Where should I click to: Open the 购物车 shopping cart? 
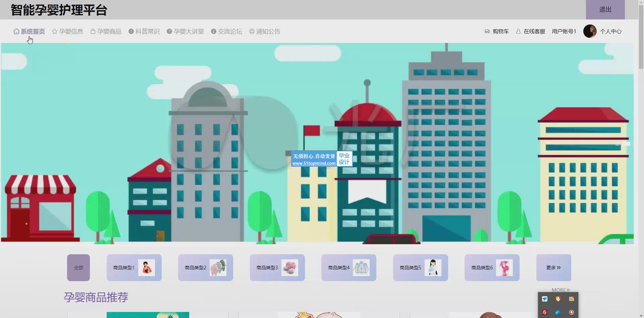point(497,32)
